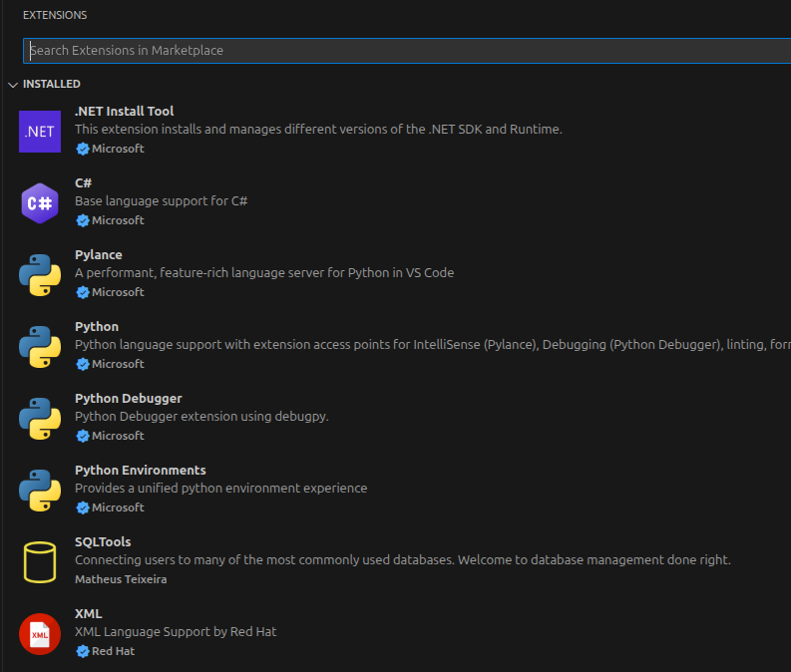Select the SQLTools extension title
This screenshot has height=672, width=791.
pyautogui.click(x=103, y=542)
